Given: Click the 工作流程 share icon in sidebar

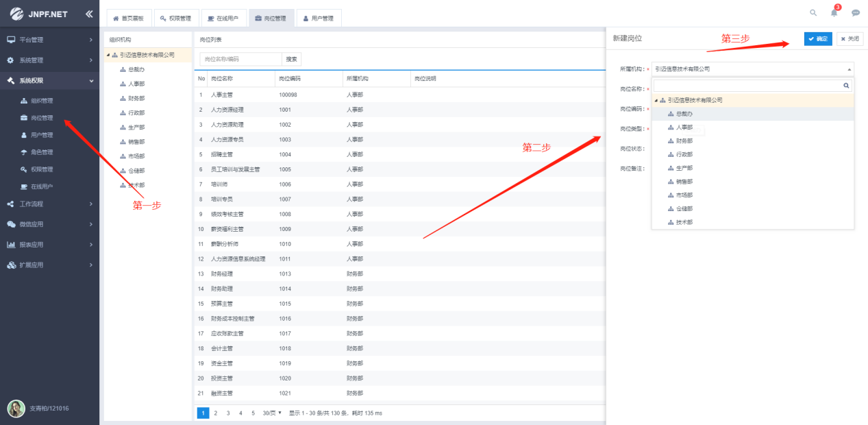Looking at the screenshot, I should tap(11, 204).
